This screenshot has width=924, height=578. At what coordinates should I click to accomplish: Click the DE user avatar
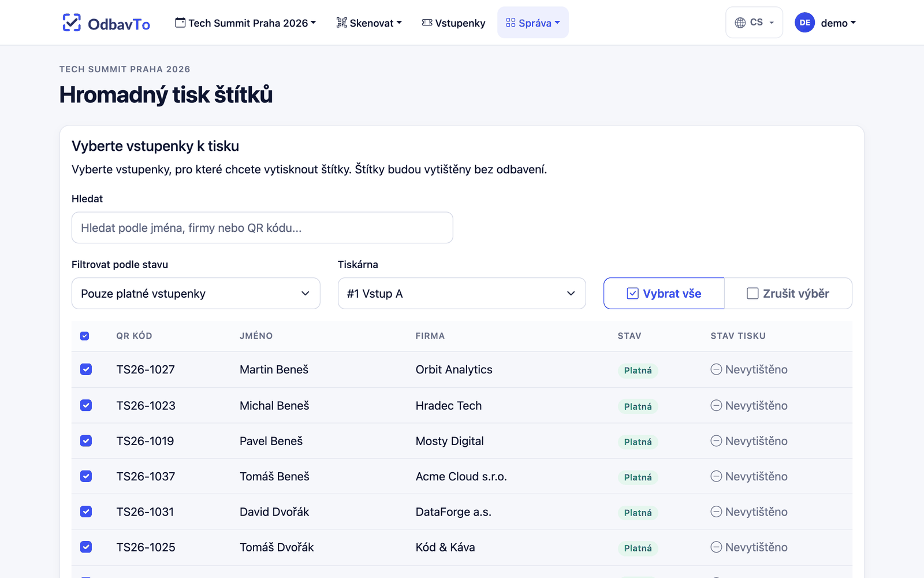tap(804, 23)
